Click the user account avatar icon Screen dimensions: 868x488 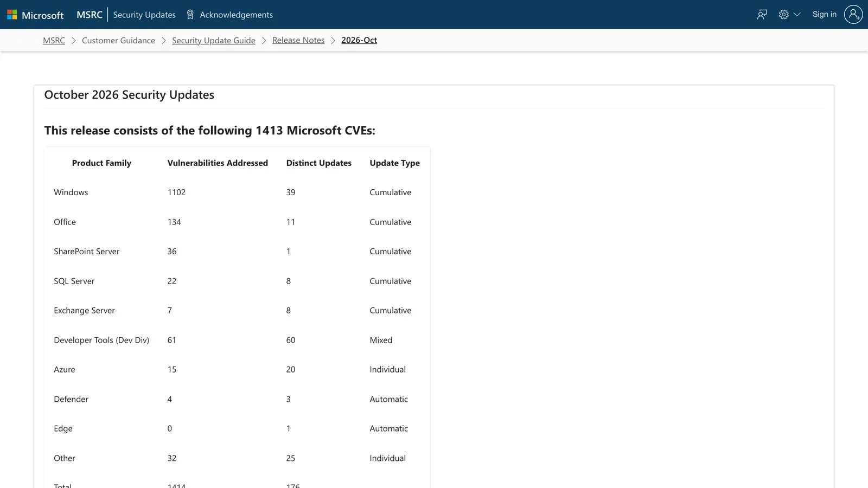click(853, 15)
